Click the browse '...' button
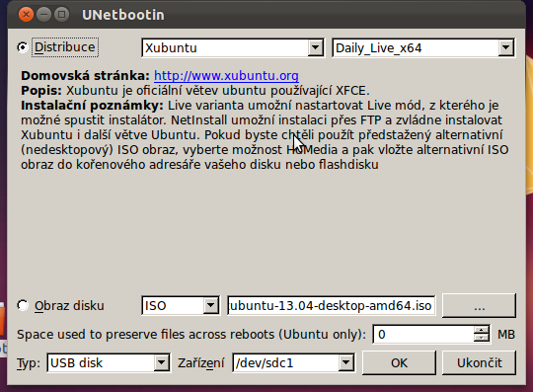 click(479, 306)
